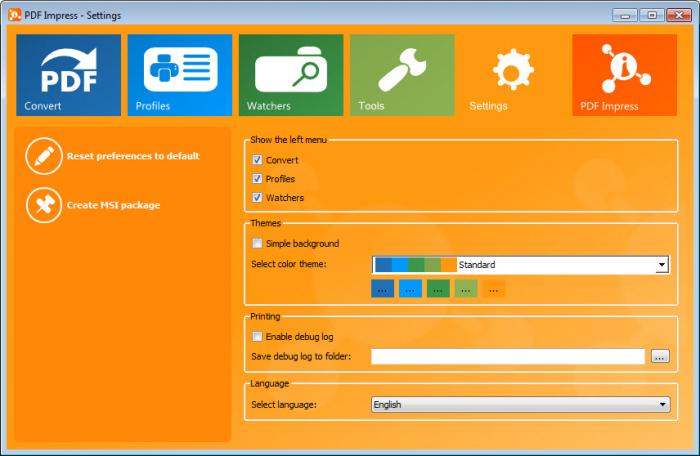The image size is (700, 456).
Task: Close the PDF Impress Settings window
Action: pyautogui.click(x=679, y=15)
